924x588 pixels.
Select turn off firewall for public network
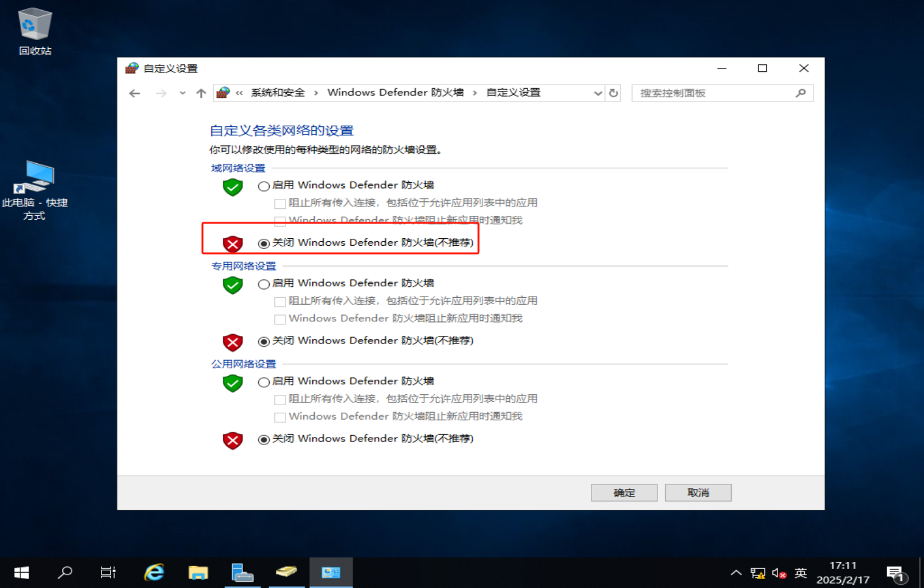tap(264, 439)
